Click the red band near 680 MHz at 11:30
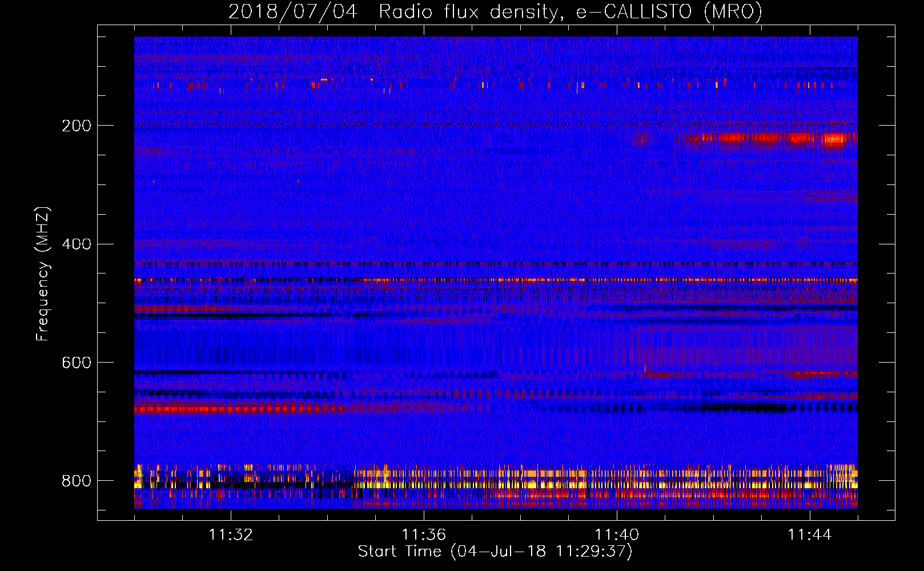This screenshot has height=571, width=924. [239, 409]
